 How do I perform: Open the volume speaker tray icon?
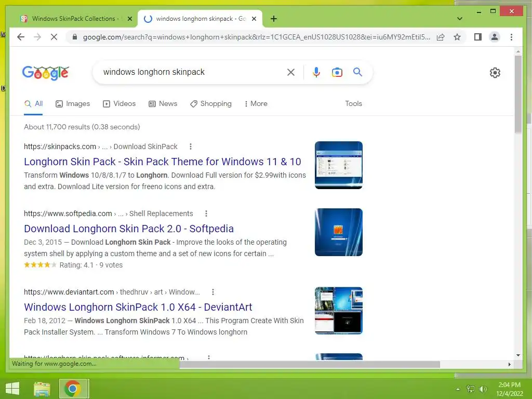[x=483, y=389]
